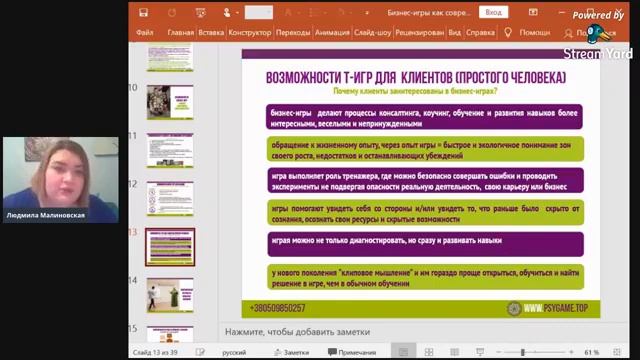Click the lightbulb Tell Me icon
Screen dimensions: 640x360
coord(508,32)
